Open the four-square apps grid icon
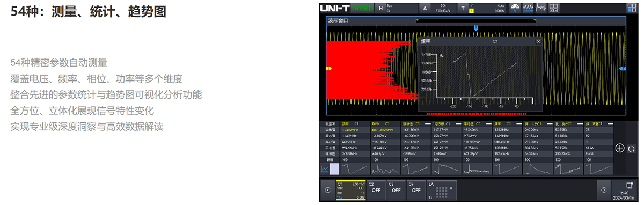The width and height of the screenshot is (644, 205). pyautogui.click(x=554, y=8)
